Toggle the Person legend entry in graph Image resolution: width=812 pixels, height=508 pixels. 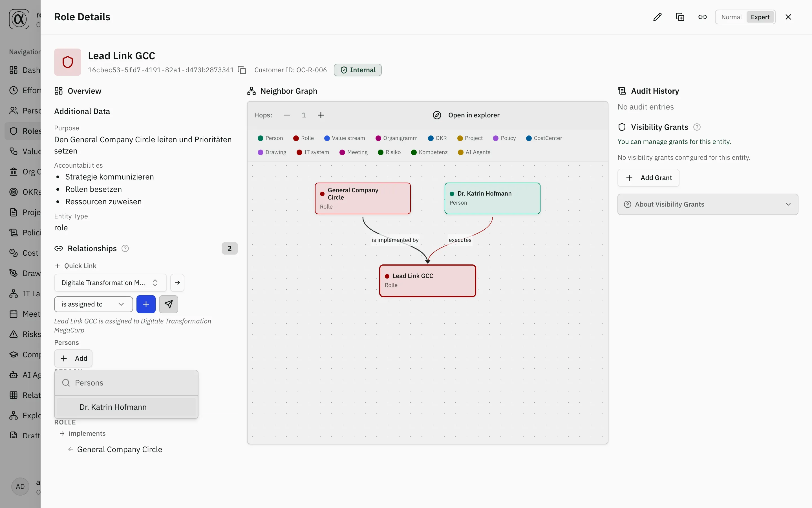[x=270, y=138]
